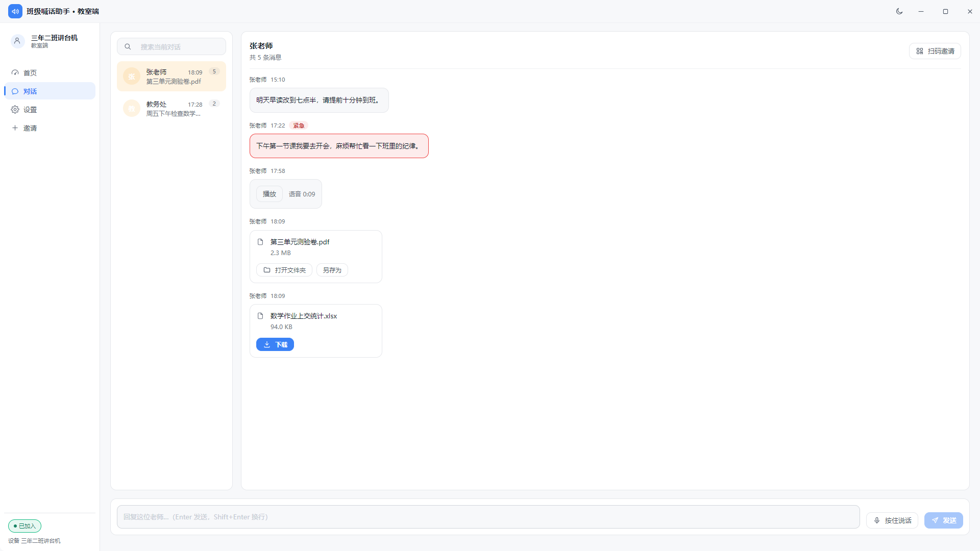
Task: Click the file icon of 第三单元测验卷.pdf
Action: 260,242
